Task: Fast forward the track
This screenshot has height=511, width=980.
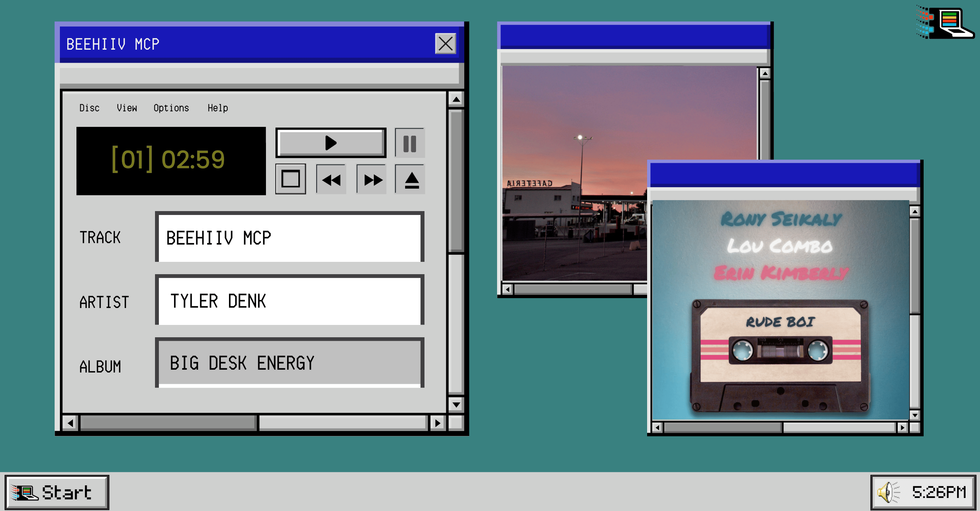Action: [x=372, y=180]
